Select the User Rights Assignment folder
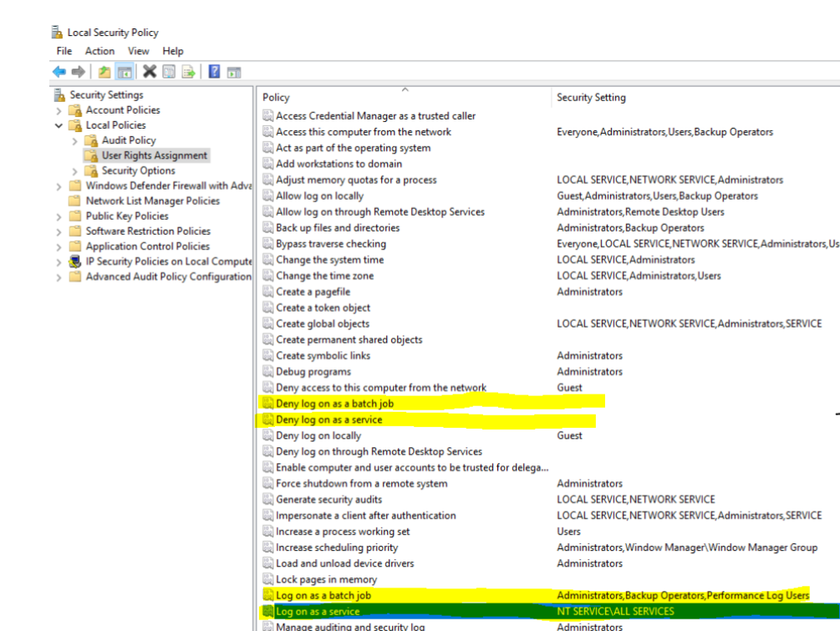Screen dimensions: 840x631 [x=149, y=155]
